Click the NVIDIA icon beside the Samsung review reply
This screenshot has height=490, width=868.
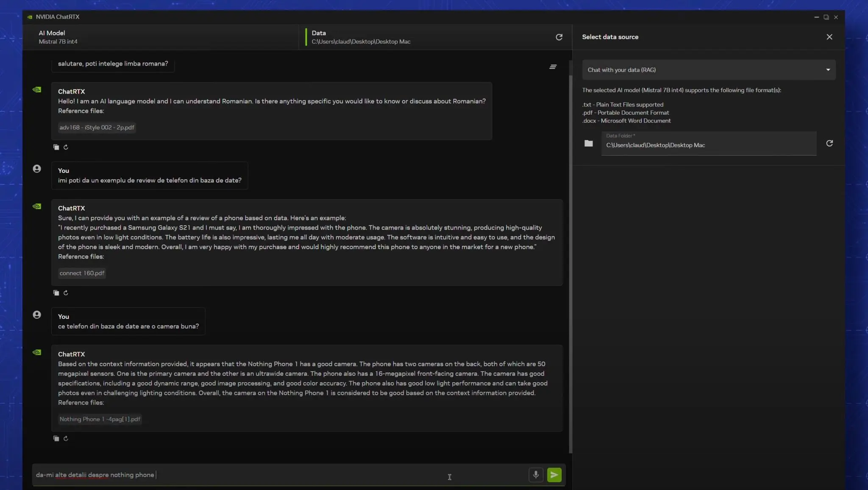(x=37, y=206)
